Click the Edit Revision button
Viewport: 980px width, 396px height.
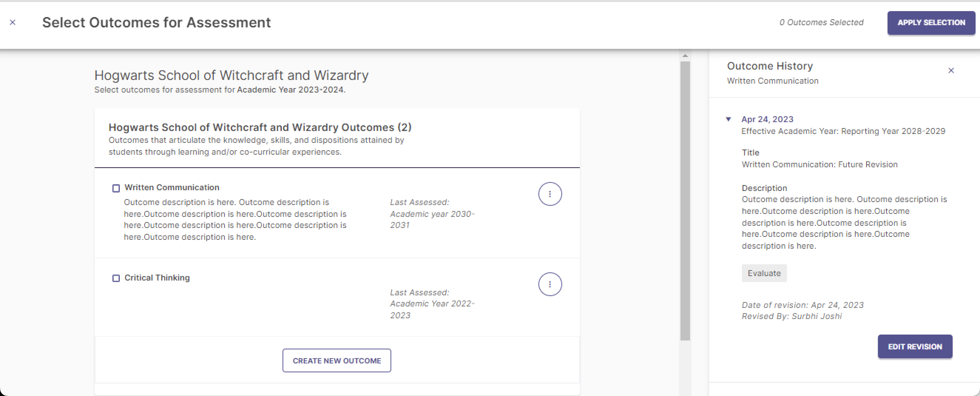(915, 346)
